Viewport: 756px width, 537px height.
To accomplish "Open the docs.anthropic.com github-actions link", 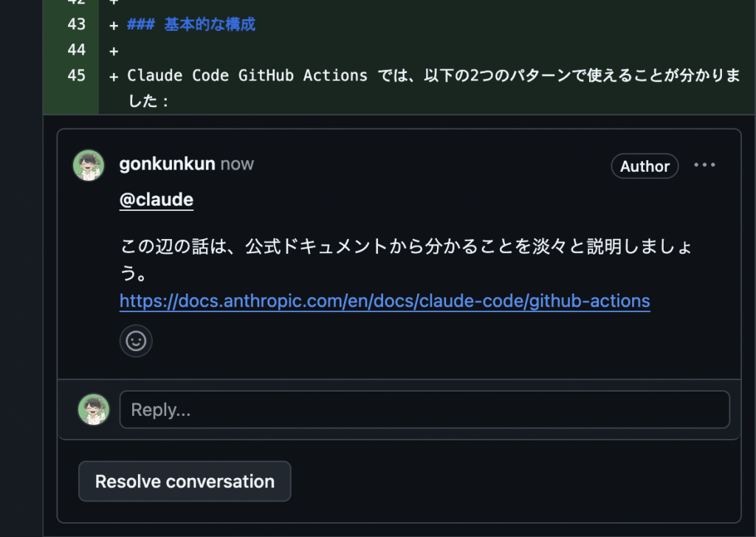I will (x=385, y=301).
